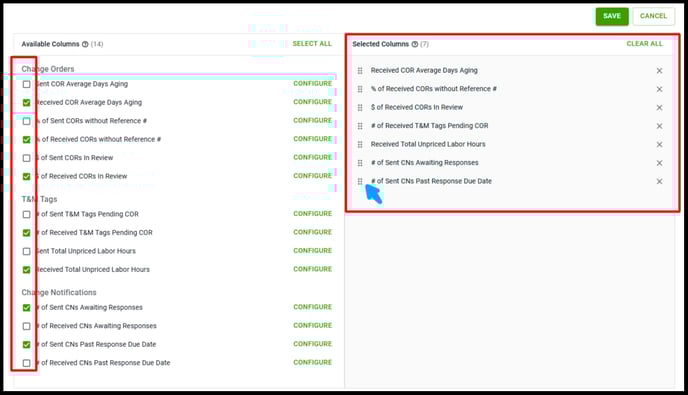The image size is (688, 395).
Task: Remove $ of Received CORs In Review selected column
Action: coord(659,108)
